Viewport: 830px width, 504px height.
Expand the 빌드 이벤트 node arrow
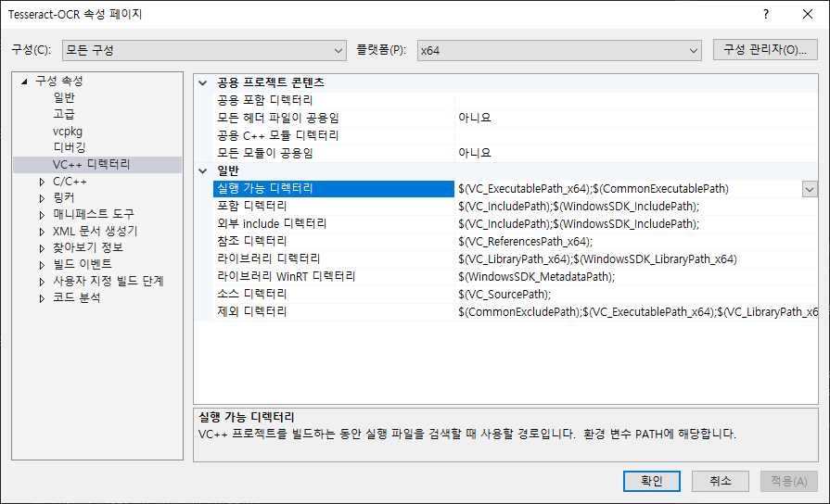click(43, 265)
